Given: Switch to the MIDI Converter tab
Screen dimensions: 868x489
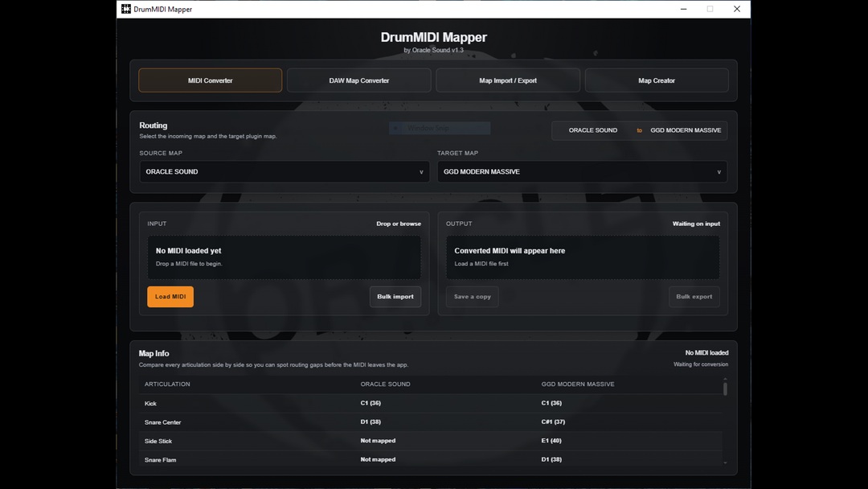Looking at the screenshot, I should (x=210, y=80).
